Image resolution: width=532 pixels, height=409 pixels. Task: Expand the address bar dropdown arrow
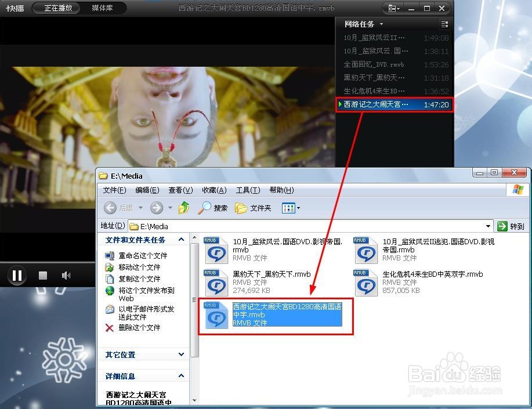point(488,226)
